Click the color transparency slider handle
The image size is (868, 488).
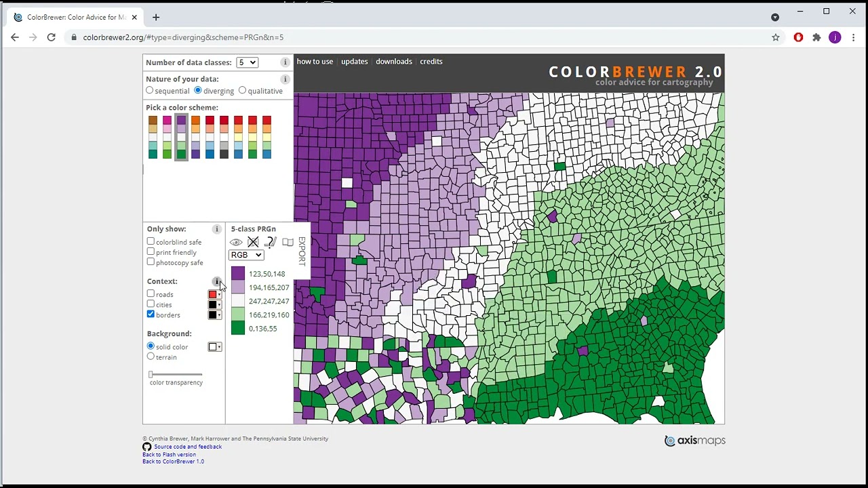[x=151, y=374]
